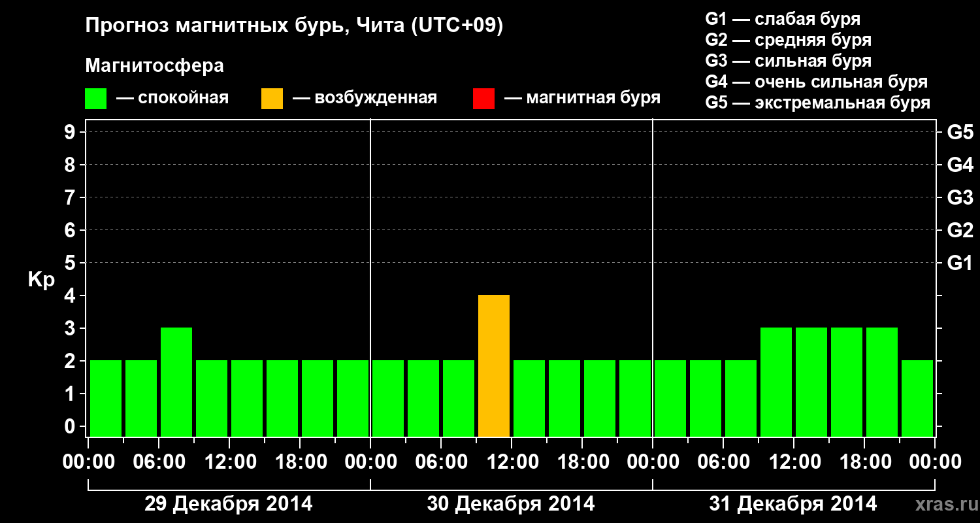Image resolution: width=980 pixels, height=523 pixels.
Task: Click the '06:00' time label under 29 Декабря
Action: (159, 462)
